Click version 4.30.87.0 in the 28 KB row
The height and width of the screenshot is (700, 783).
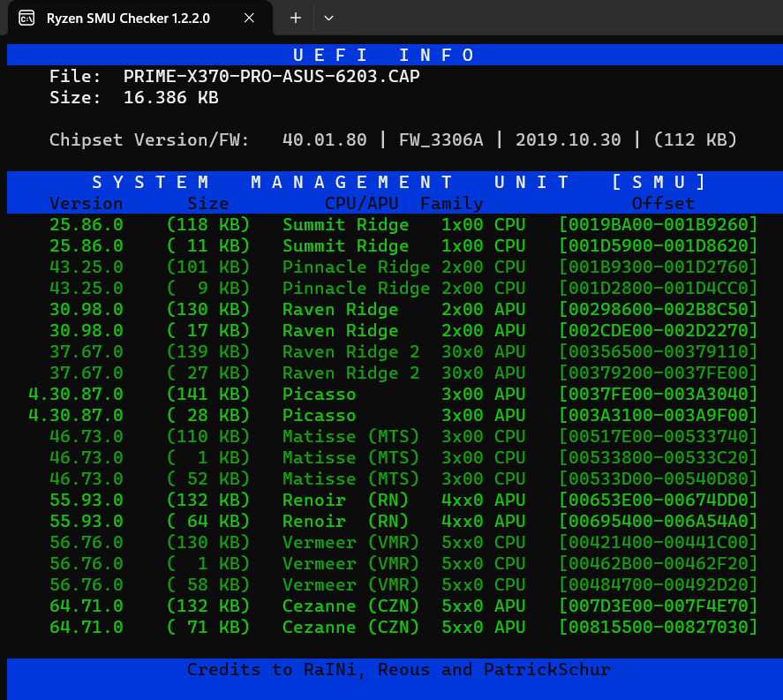(x=75, y=416)
